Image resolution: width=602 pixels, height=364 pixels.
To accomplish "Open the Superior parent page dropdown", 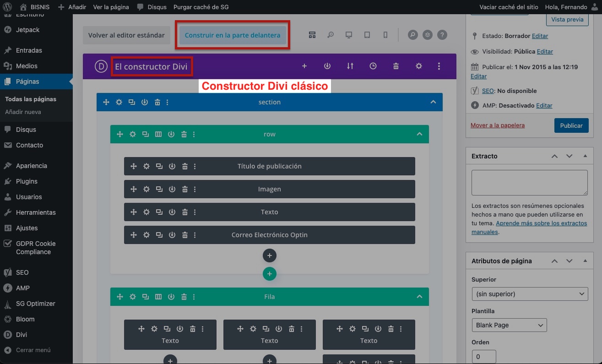I will [x=529, y=294].
